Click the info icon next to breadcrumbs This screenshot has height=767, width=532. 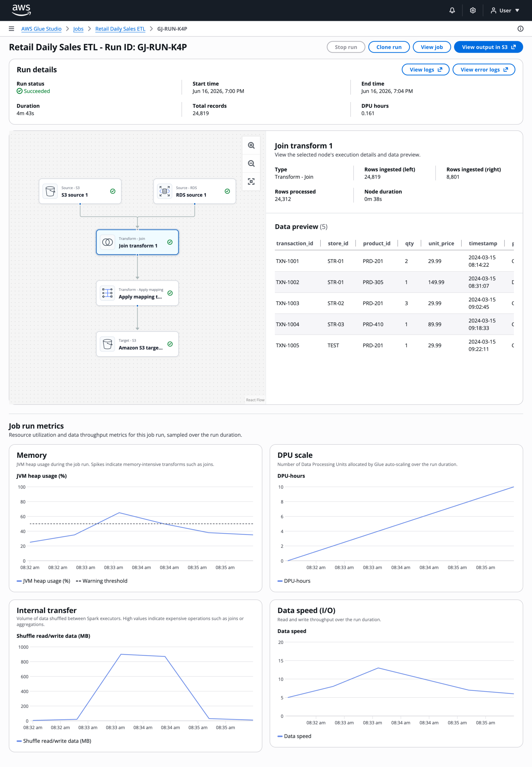coord(520,29)
